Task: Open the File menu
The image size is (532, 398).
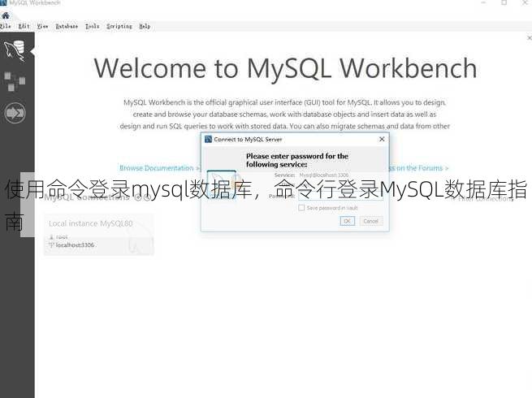Action: click(5, 26)
